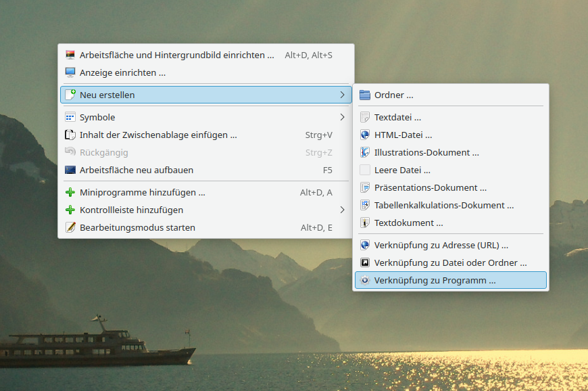Click the globe icon next to HTML-Datei
Viewport: 588px width, 391px height.
365,135
